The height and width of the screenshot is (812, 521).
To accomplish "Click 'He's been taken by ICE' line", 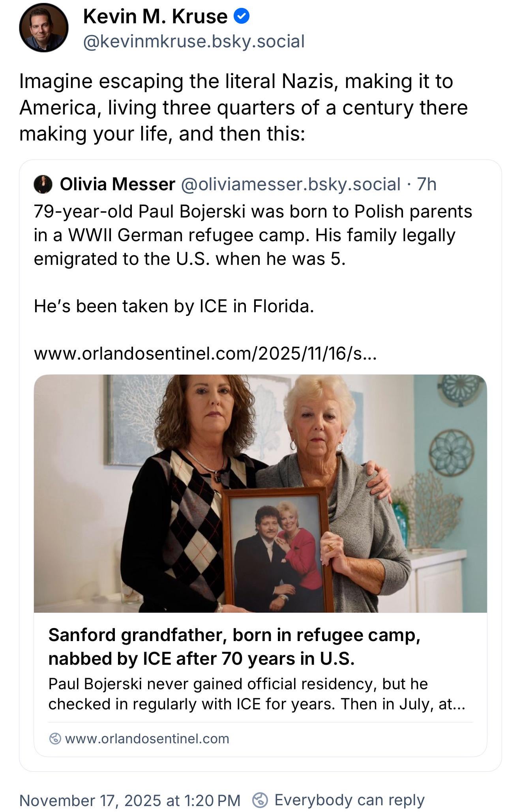I will (x=174, y=306).
